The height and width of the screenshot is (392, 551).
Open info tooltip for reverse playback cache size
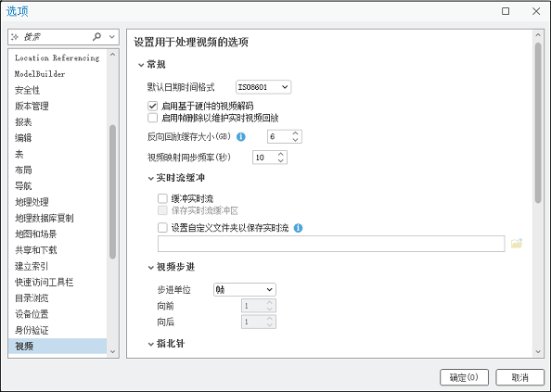tap(241, 137)
